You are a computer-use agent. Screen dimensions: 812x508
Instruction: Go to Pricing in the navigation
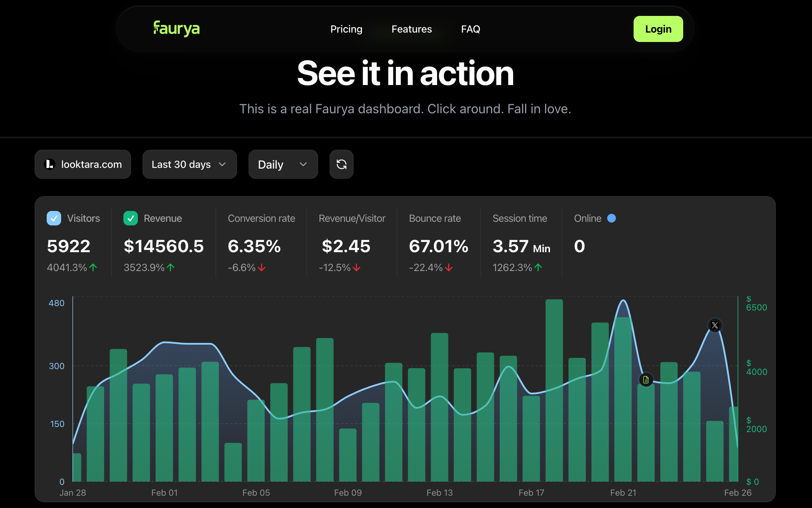pos(346,29)
